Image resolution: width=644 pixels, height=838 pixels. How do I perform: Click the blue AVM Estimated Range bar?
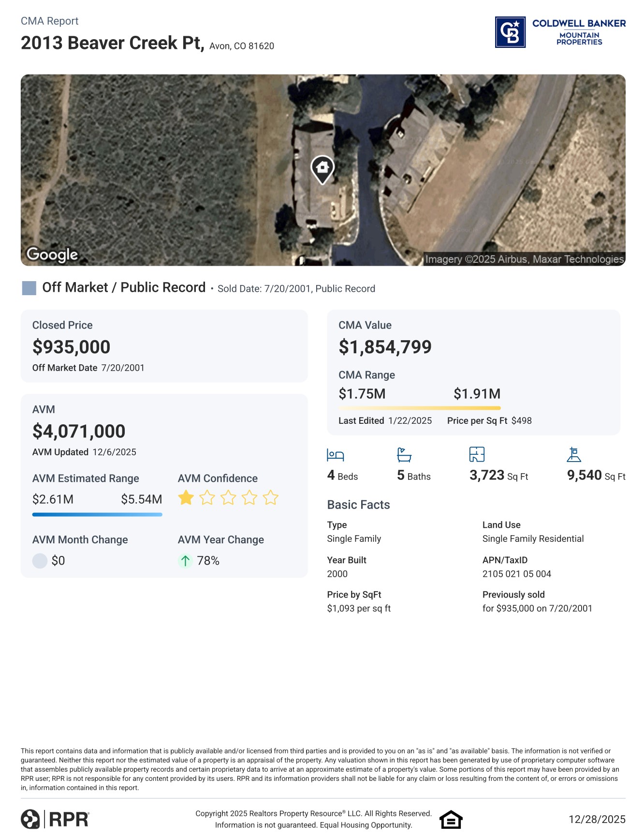97,514
